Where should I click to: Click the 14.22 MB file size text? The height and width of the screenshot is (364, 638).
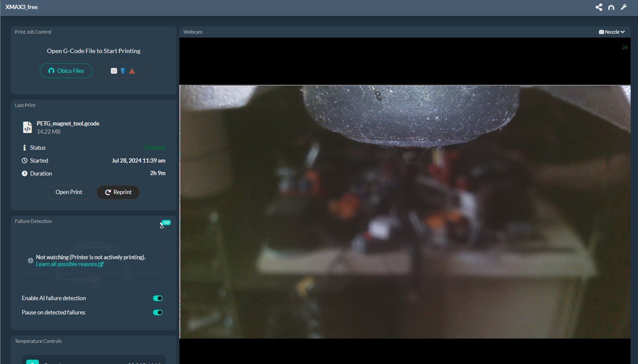[49, 132]
